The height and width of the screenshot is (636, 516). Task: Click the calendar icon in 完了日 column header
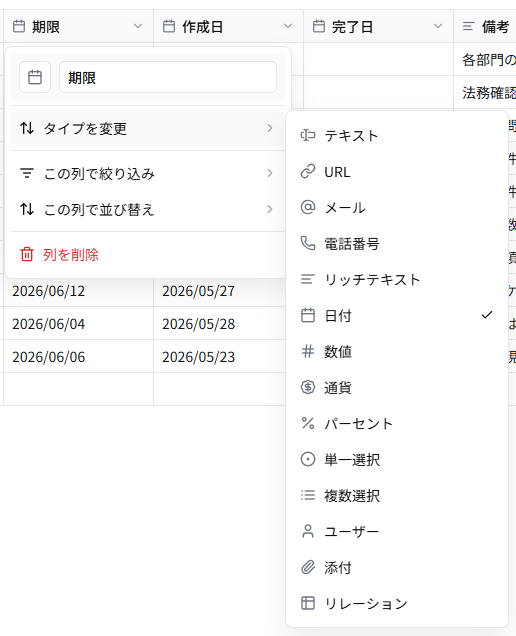click(319, 27)
